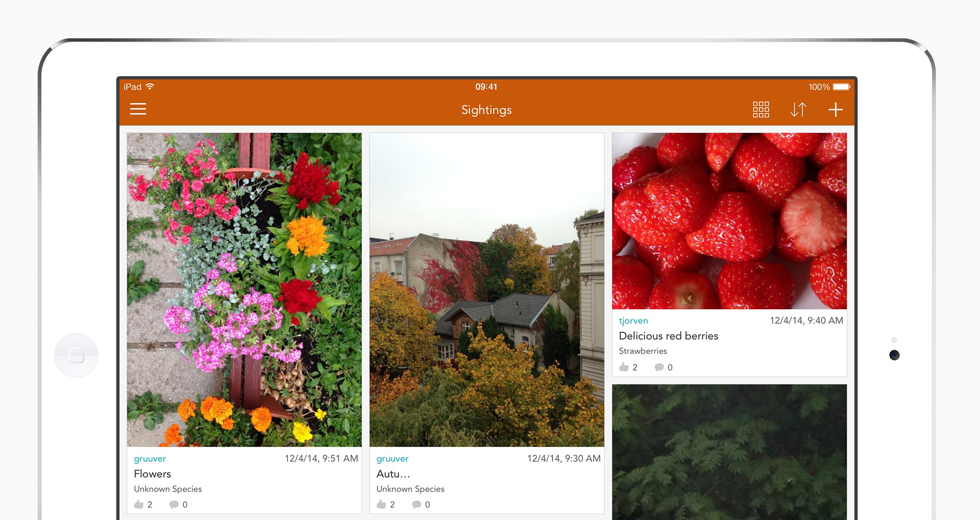Open the flowers photo thumbnail
The height and width of the screenshot is (520, 980).
[x=244, y=290]
